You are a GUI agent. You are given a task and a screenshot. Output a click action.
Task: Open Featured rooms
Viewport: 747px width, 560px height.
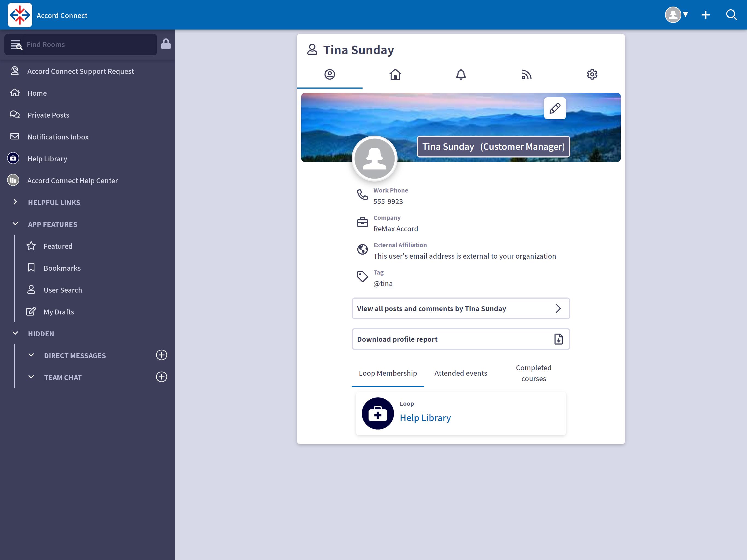click(x=58, y=246)
